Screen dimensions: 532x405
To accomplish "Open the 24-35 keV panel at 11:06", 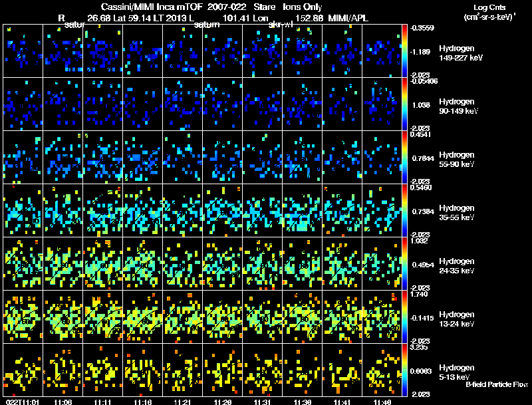I will 63,264.
